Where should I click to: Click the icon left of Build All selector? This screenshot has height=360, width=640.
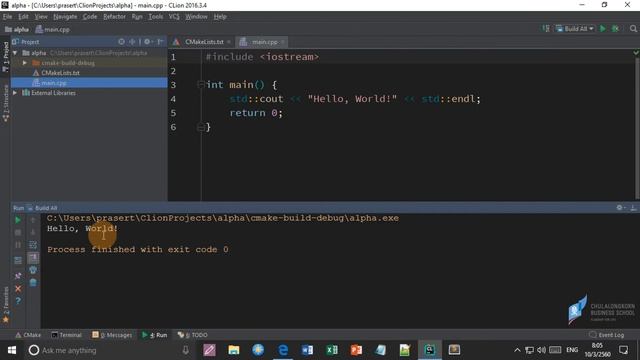coord(546,29)
